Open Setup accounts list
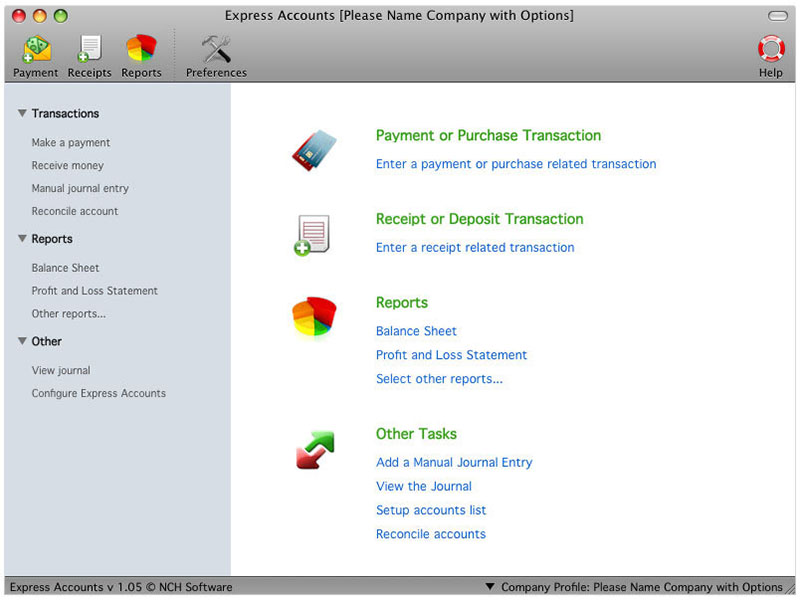Viewport: 800px width, 602px height. pos(431,510)
